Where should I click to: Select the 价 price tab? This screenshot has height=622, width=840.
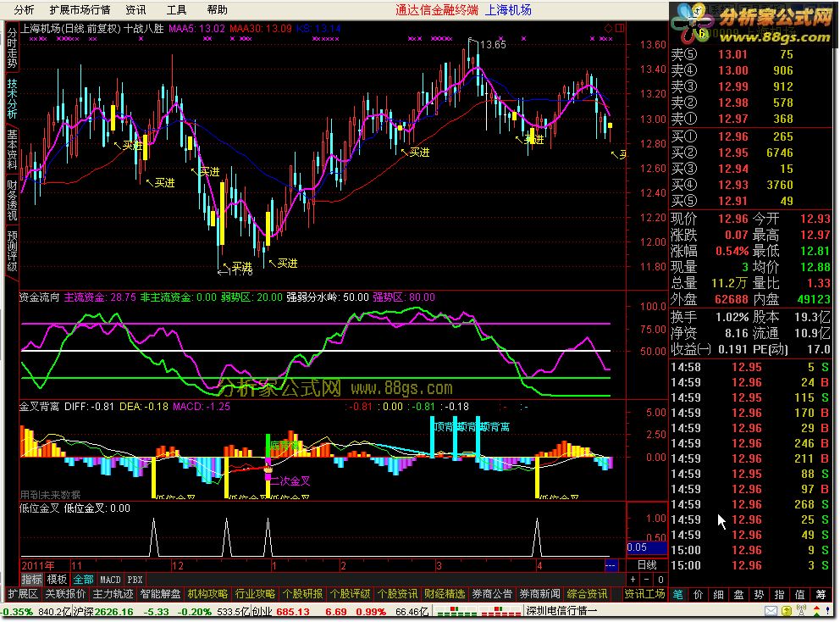pos(698,594)
